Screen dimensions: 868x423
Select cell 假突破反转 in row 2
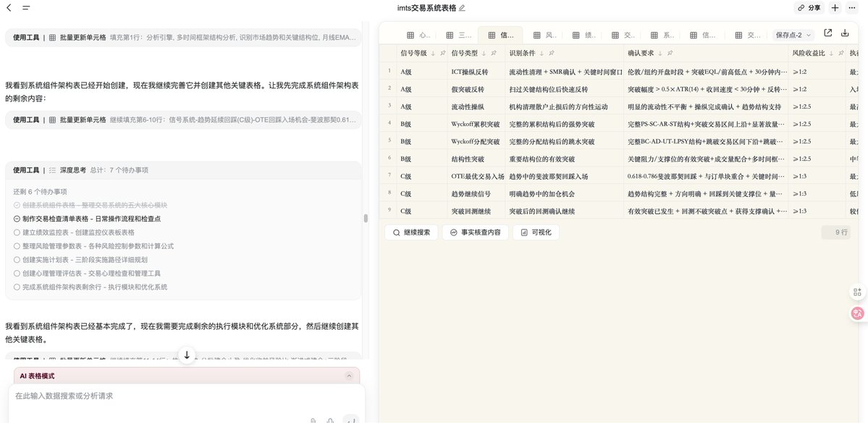[x=476, y=89]
